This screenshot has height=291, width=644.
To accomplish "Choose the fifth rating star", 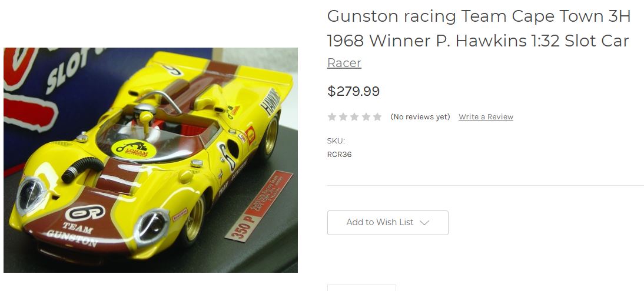I will 377,117.
